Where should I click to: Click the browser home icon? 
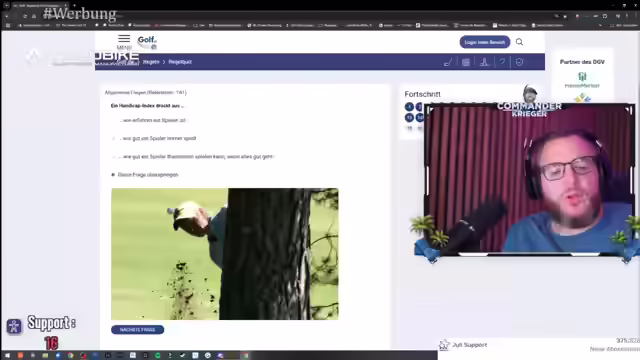(x=34, y=16)
